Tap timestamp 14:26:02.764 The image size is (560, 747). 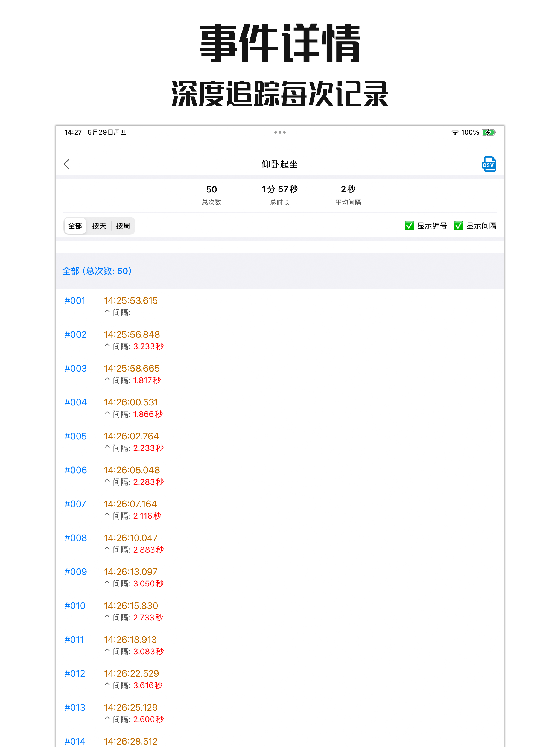132,436
